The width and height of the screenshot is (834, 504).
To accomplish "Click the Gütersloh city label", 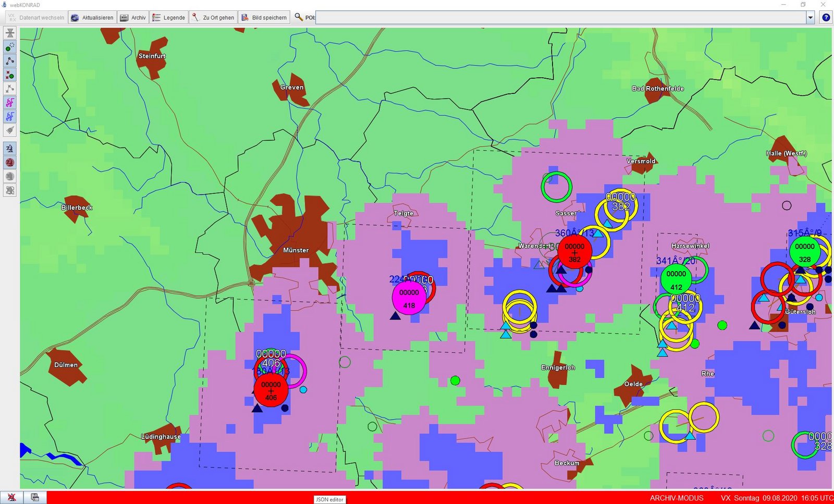I will (x=801, y=312).
